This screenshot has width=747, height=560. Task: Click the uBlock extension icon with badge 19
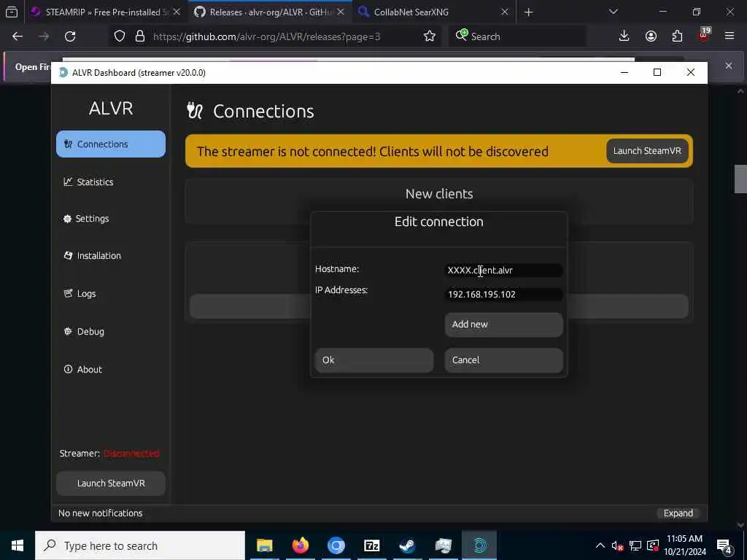(704, 35)
